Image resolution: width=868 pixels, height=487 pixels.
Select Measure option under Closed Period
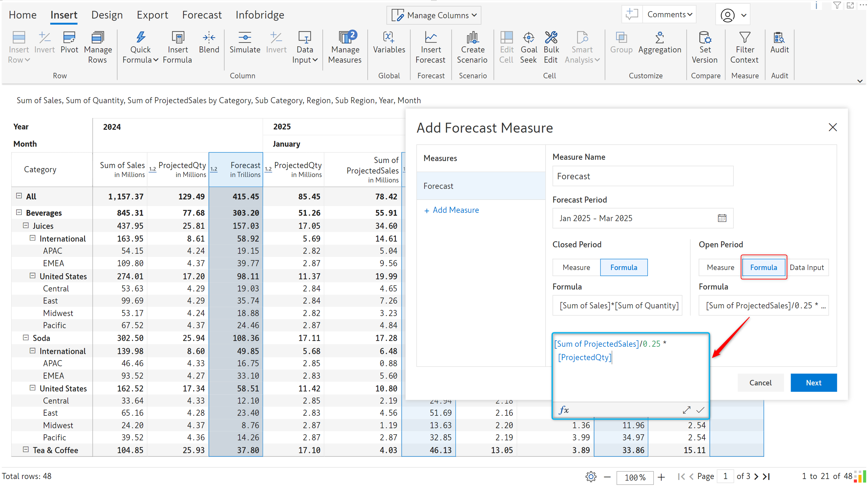576,267
